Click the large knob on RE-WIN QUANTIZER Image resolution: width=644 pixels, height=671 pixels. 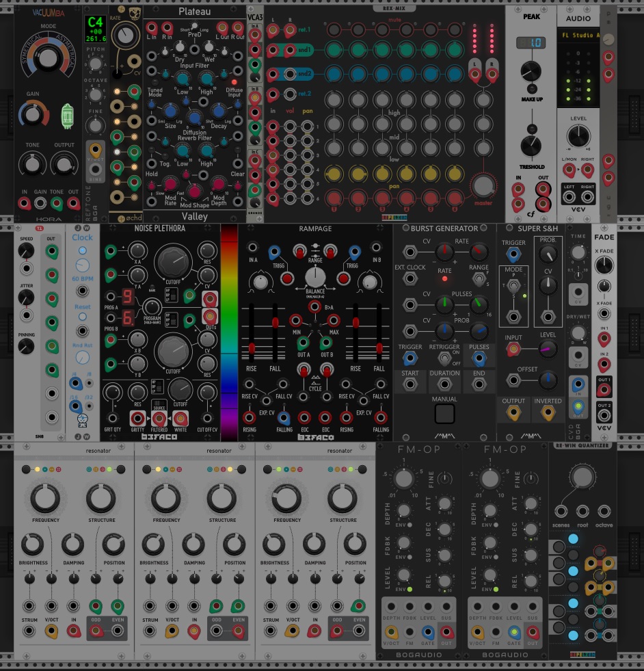(x=582, y=477)
